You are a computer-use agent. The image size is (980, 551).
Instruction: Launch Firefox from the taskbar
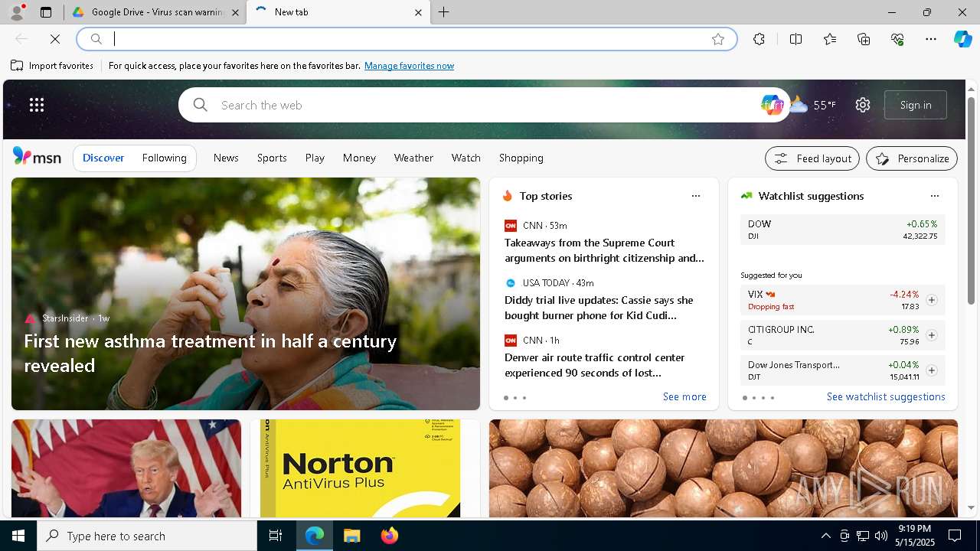[389, 536]
